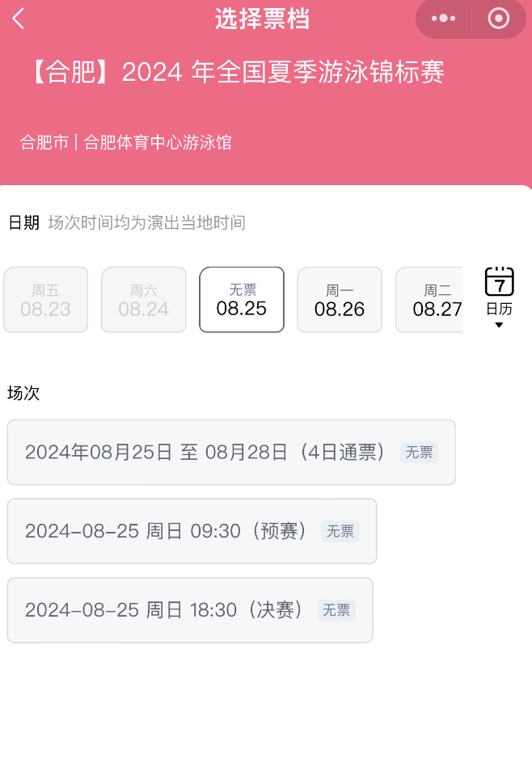Reselect the currently chosen 08.25 date tile
The height and width of the screenshot is (776, 532).
tap(241, 299)
